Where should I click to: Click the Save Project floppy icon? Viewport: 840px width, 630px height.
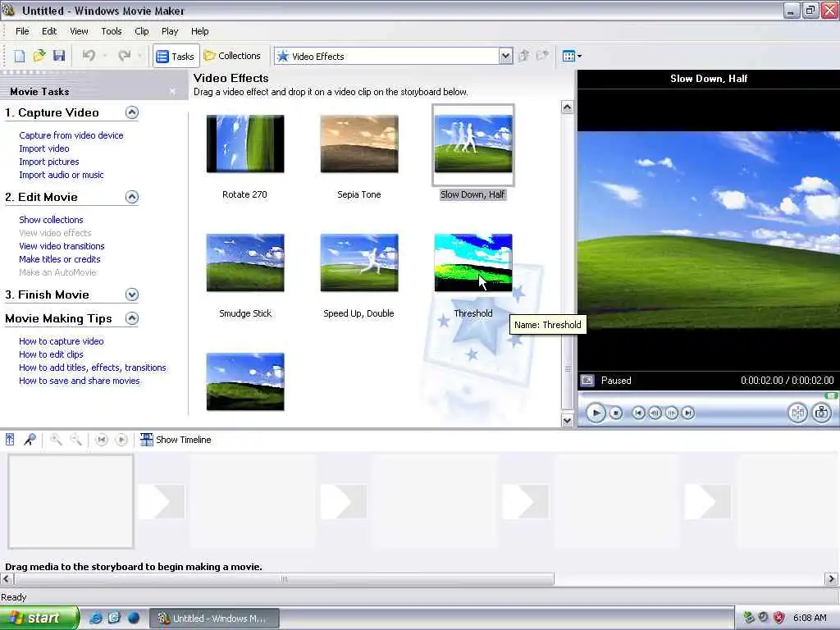59,56
